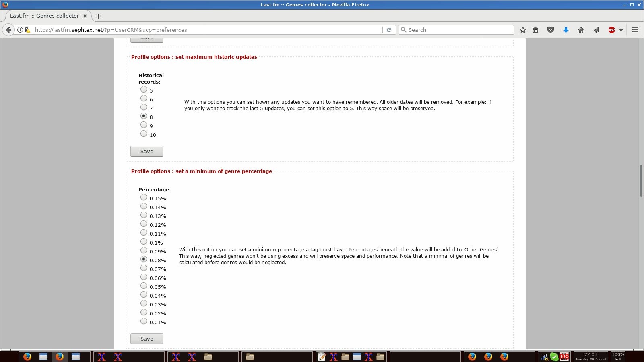Choose the 0.15% percentage option

click(x=144, y=197)
